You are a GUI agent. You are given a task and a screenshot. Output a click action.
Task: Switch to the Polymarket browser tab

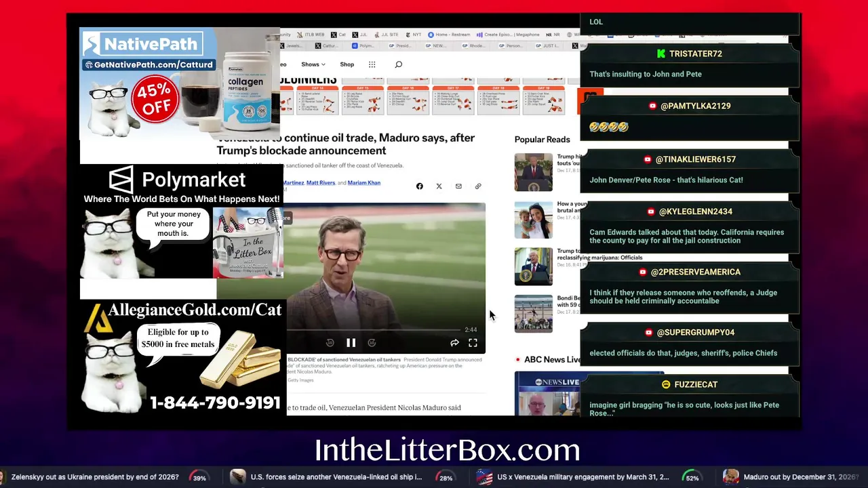pos(363,46)
